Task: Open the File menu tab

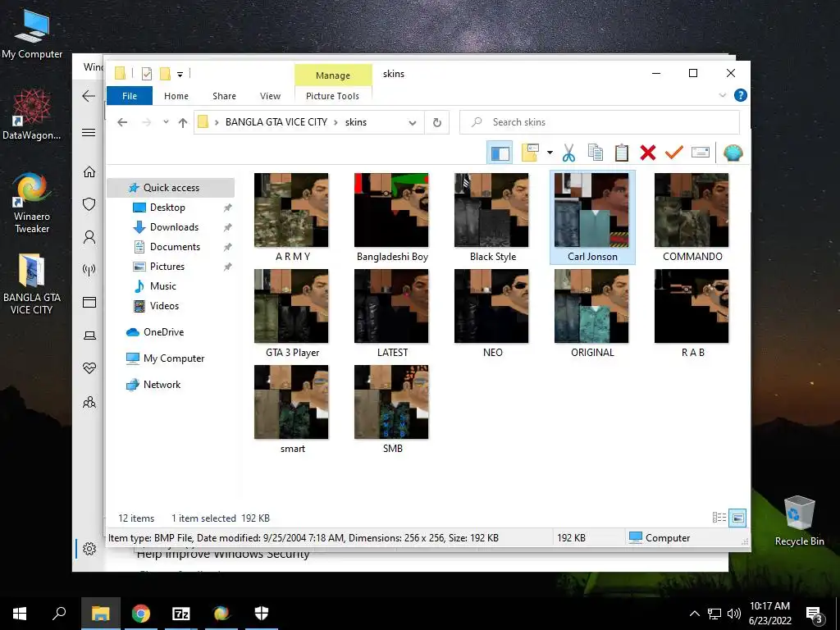Action: [x=130, y=96]
